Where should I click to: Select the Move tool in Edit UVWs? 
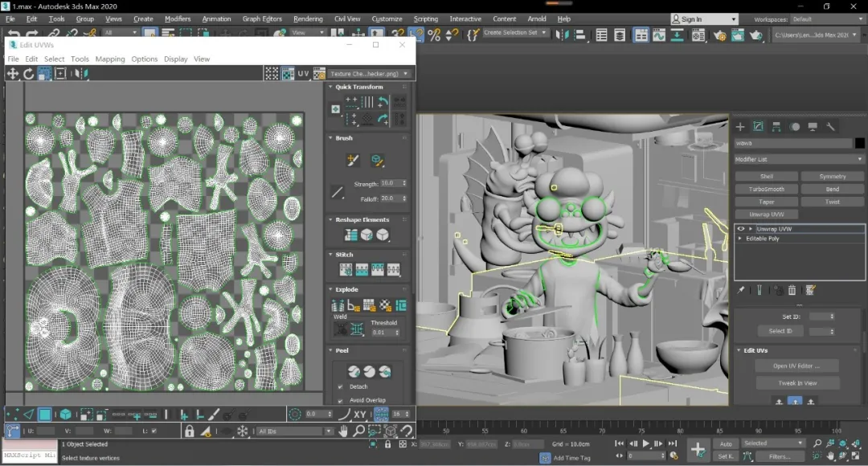tap(13, 73)
